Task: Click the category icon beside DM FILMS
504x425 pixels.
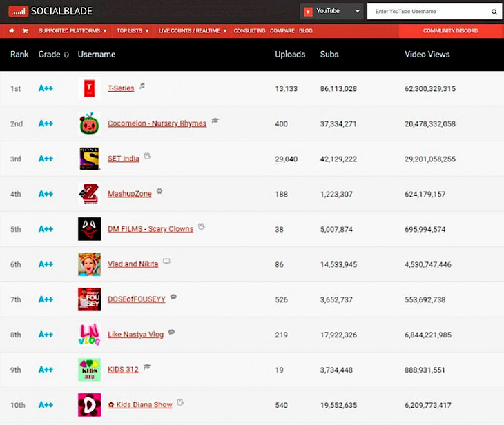Action: coord(202,226)
